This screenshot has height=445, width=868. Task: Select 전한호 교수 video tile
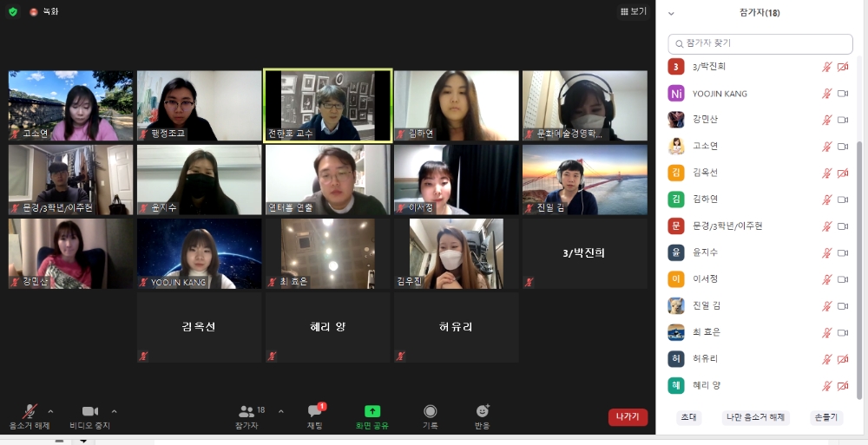tap(328, 105)
